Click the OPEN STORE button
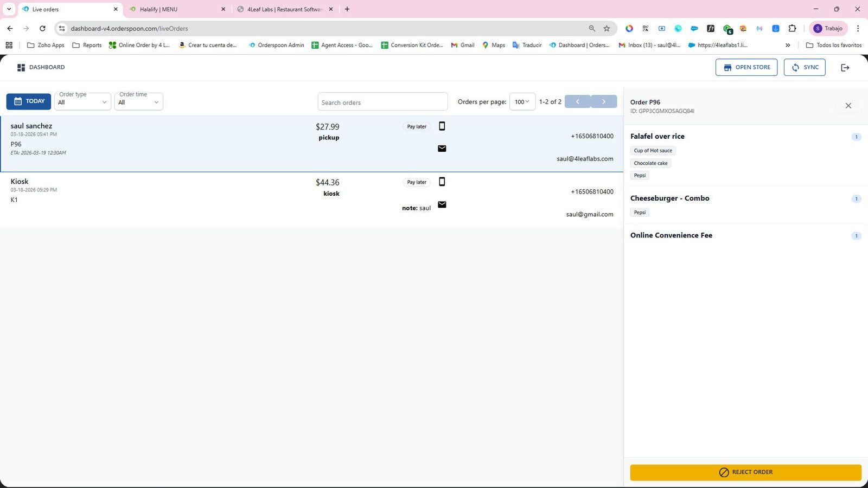 click(x=746, y=67)
